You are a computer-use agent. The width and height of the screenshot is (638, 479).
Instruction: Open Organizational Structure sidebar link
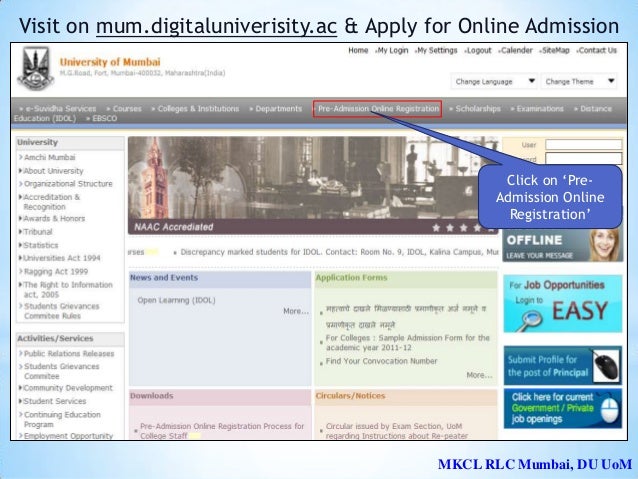click(x=66, y=184)
